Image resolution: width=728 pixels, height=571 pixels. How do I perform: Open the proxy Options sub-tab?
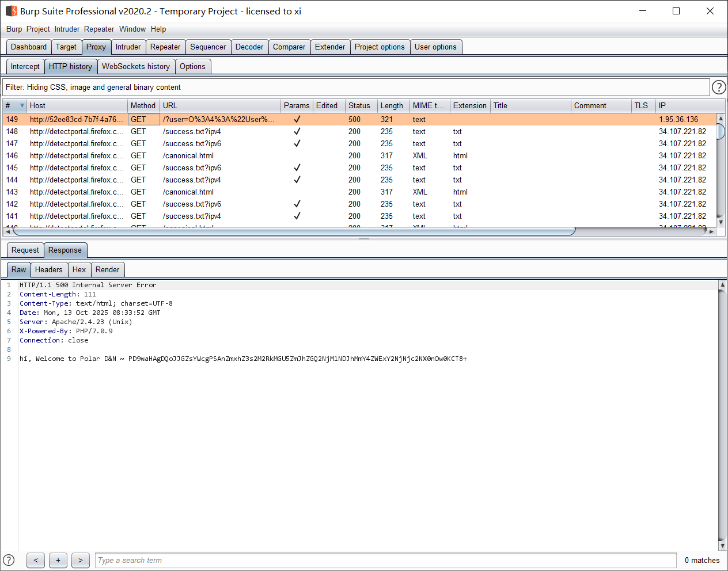[192, 67]
